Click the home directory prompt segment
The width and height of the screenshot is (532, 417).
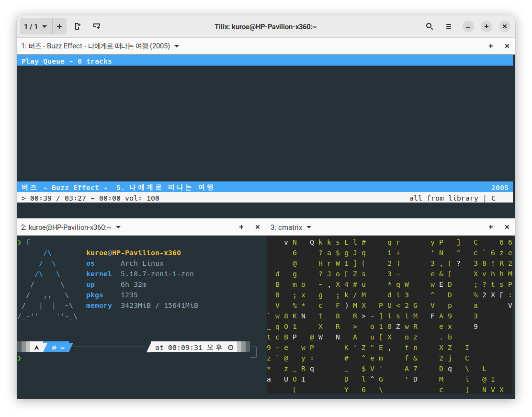58,348
